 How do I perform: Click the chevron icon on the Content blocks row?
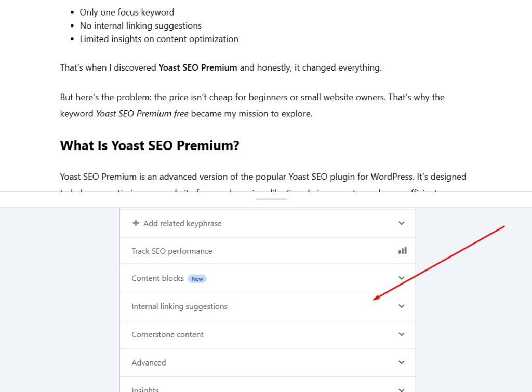(x=401, y=278)
